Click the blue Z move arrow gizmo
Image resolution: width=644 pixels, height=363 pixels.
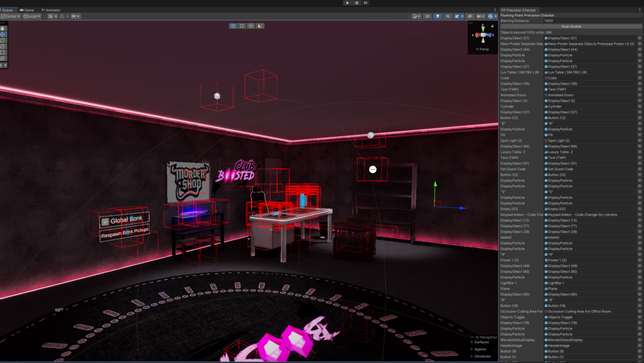[x=463, y=208]
